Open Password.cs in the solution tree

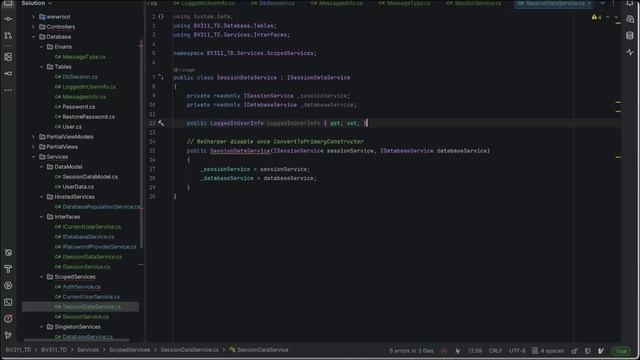pyautogui.click(x=78, y=107)
